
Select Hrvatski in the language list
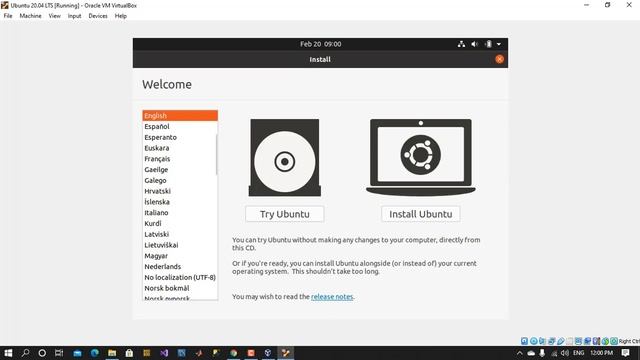pos(180,191)
